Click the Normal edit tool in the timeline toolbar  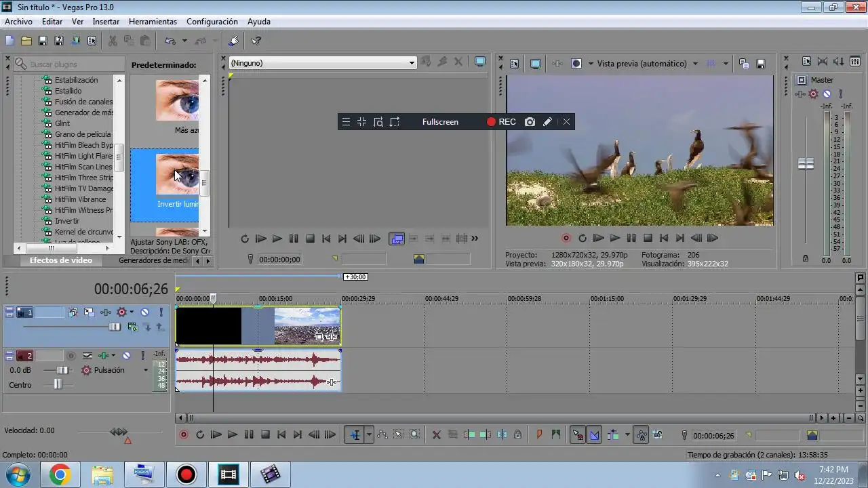(355, 435)
